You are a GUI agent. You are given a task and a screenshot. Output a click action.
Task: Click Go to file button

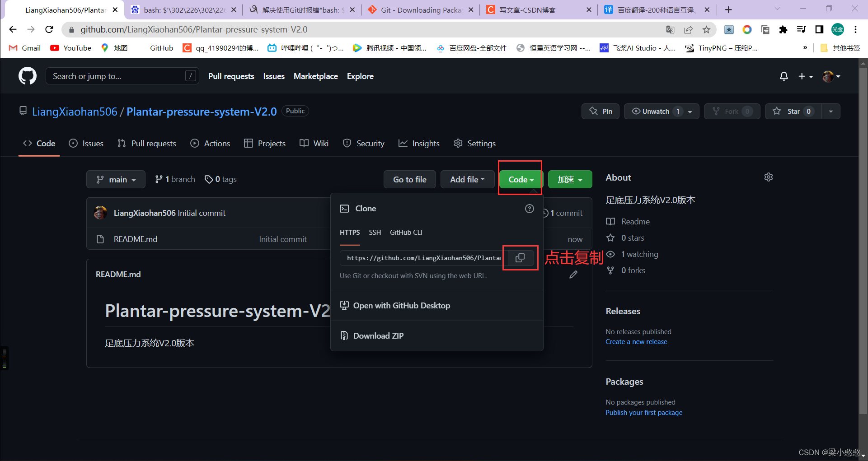tap(410, 179)
